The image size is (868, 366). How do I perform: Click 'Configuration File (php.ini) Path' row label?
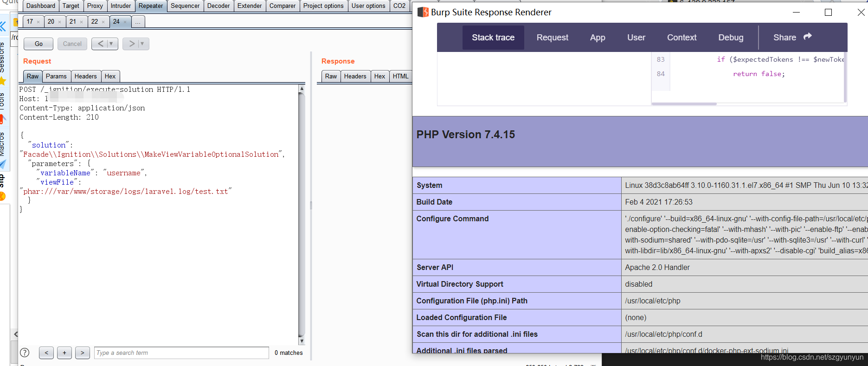(472, 301)
